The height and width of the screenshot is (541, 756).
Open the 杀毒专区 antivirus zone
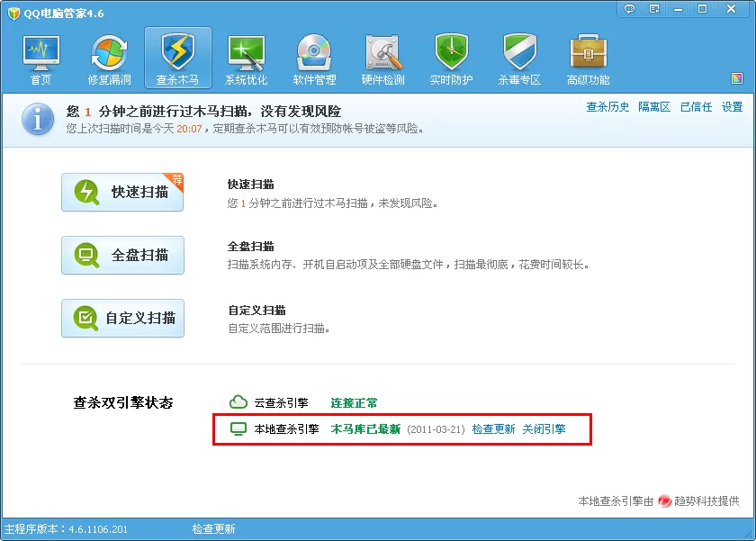point(519,59)
